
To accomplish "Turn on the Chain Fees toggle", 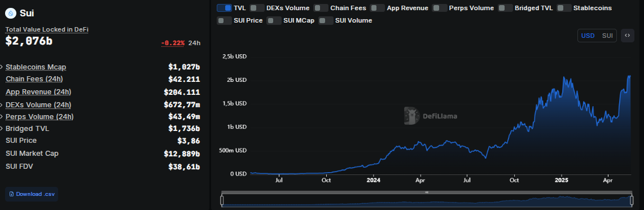I will [321, 8].
